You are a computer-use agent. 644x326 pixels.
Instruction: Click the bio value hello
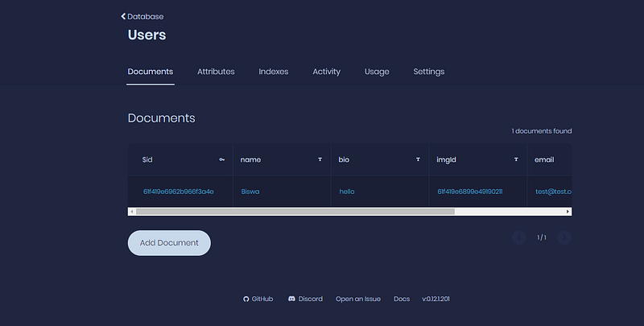(x=347, y=192)
